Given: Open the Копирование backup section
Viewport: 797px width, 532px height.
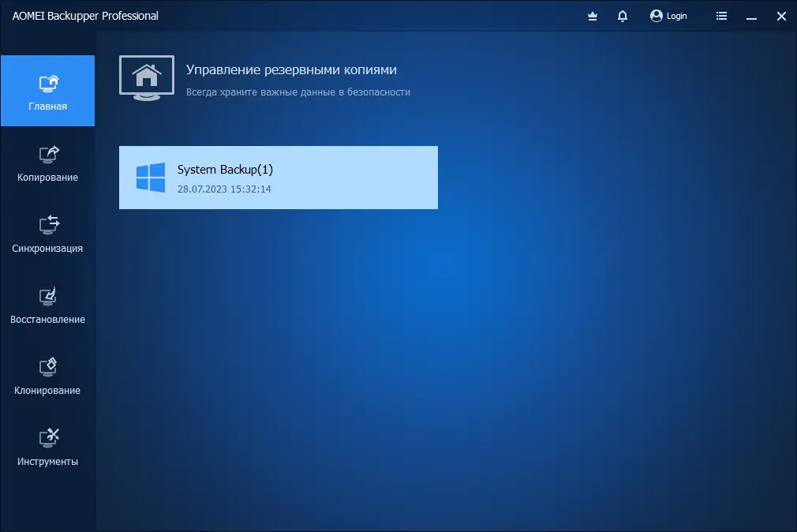Looking at the screenshot, I should point(48,163).
